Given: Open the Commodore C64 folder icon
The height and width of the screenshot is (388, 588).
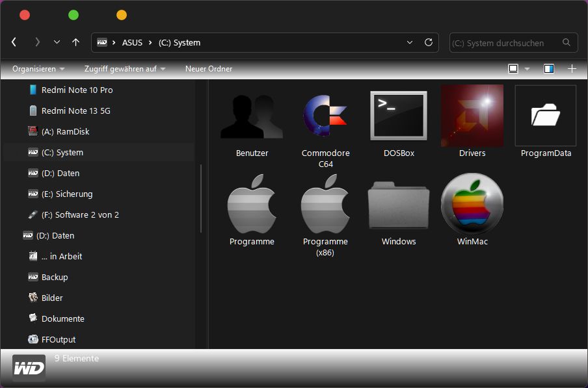Looking at the screenshot, I should (325, 115).
